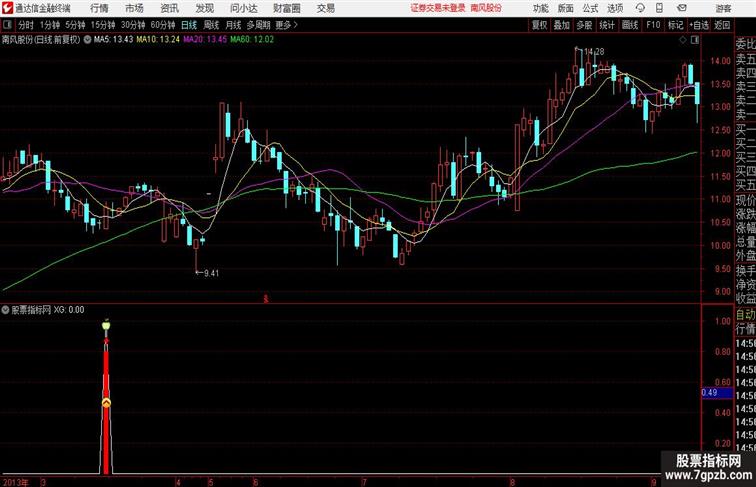
Task: Click the 2013年 date axis label
Action: pos(15,482)
